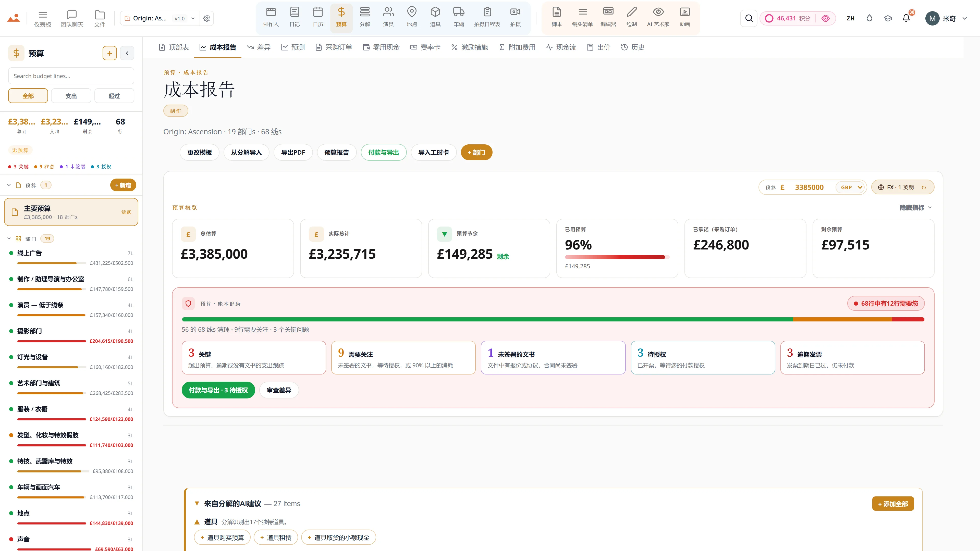Collapse 来自分解的AI建议 disclosure triangle
This screenshot has height=551, width=980.
tap(197, 504)
